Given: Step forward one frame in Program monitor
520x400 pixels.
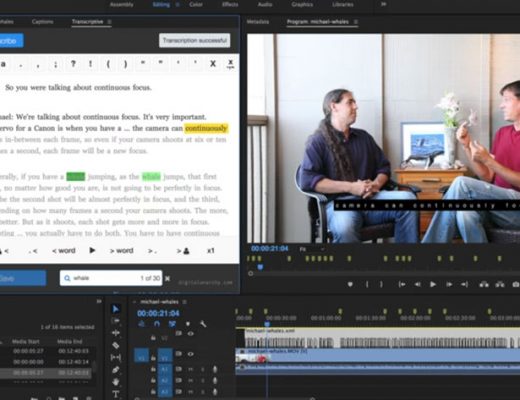Looking at the screenshot, I should pyautogui.click(x=449, y=284).
